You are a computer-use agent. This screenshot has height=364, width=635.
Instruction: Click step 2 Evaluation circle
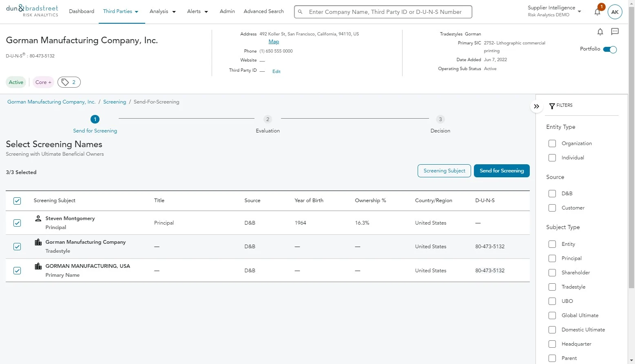268,119
